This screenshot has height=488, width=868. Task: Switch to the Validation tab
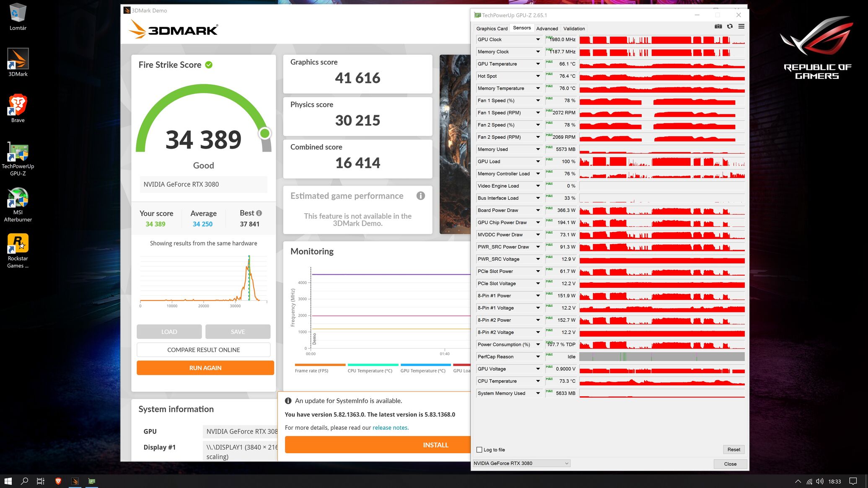coord(574,28)
